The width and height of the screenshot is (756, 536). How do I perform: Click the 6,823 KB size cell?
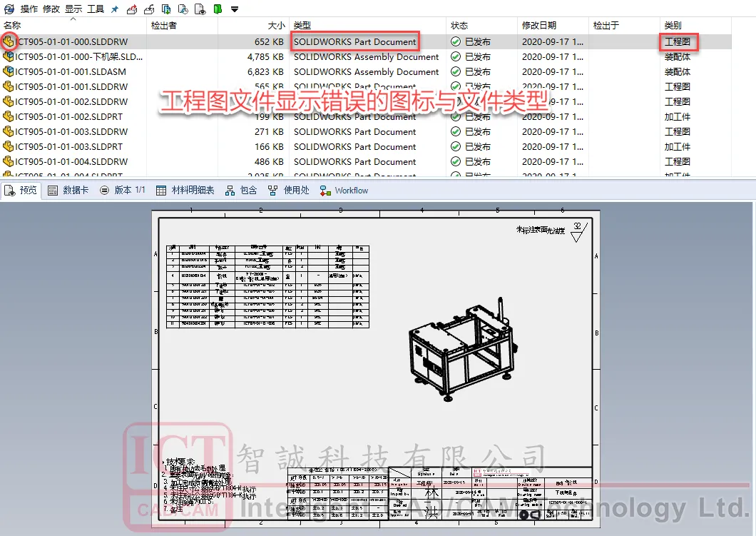pos(265,71)
